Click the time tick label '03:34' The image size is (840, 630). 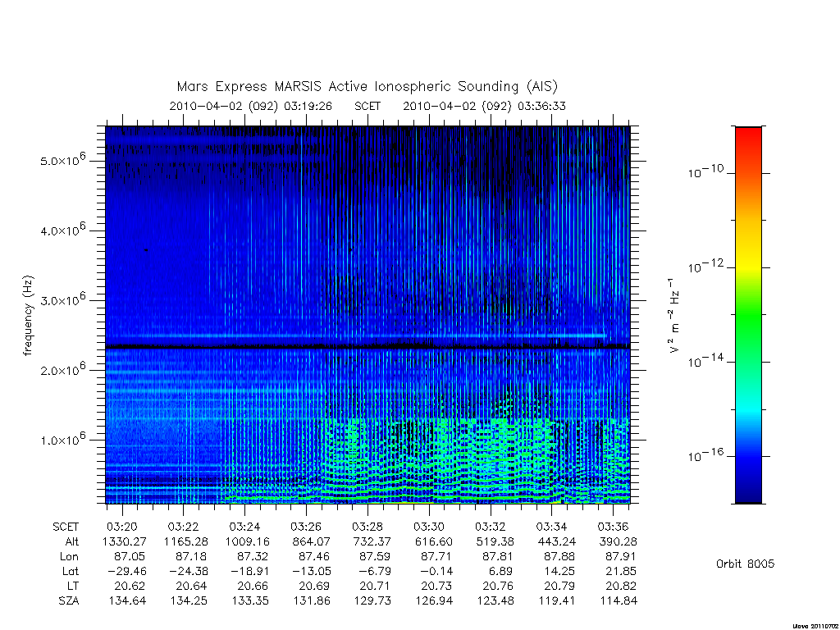coord(552,527)
